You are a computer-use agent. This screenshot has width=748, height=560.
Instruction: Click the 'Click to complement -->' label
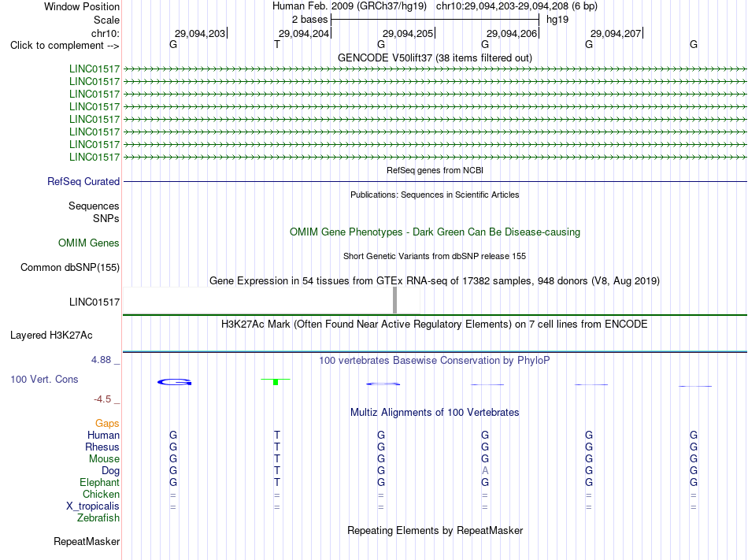pos(65,46)
